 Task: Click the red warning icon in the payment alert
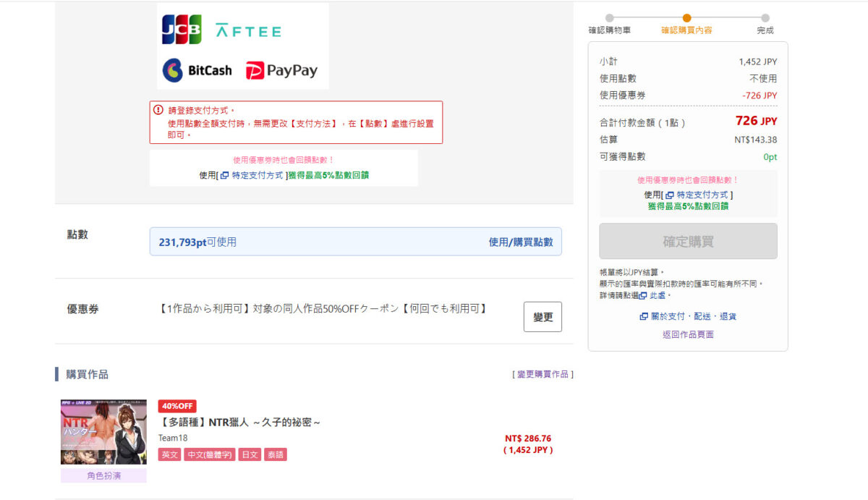tap(158, 110)
